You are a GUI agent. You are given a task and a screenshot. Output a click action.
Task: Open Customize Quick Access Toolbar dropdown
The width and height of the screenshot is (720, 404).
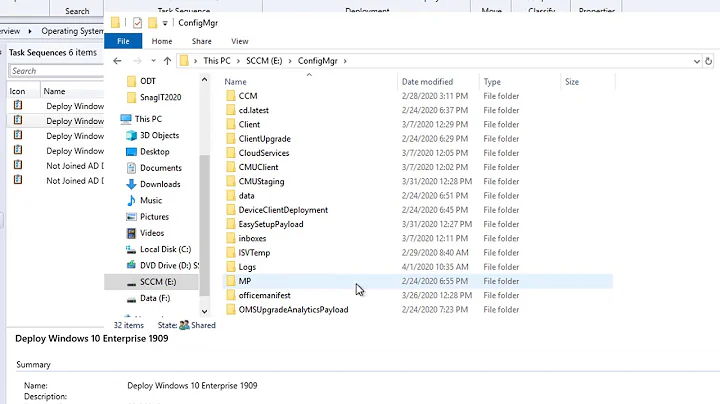(x=165, y=23)
